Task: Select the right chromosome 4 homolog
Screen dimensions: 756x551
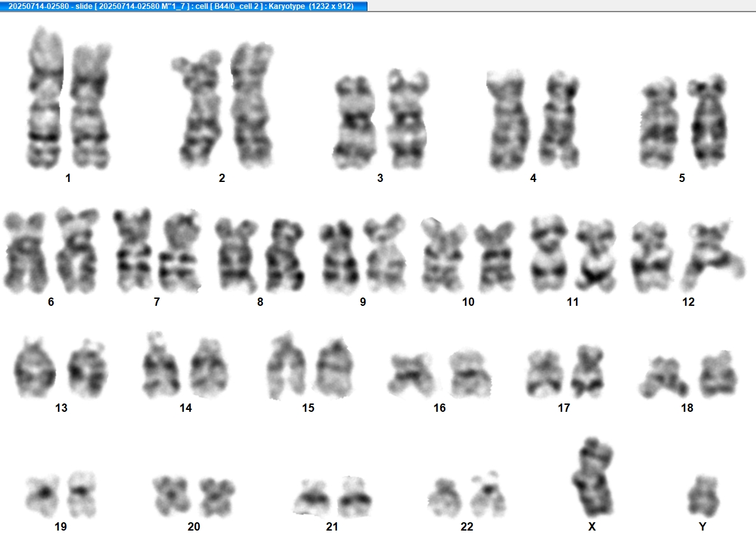Action: (560, 119)
